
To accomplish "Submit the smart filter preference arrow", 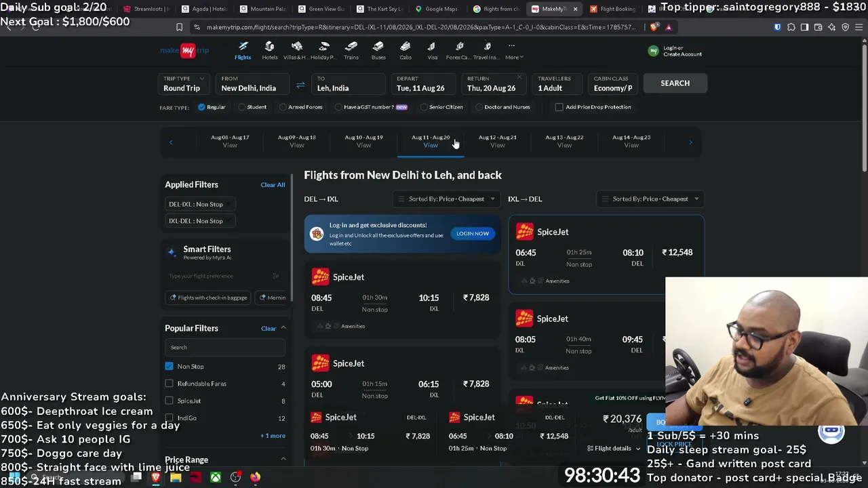I will point(275,276).
